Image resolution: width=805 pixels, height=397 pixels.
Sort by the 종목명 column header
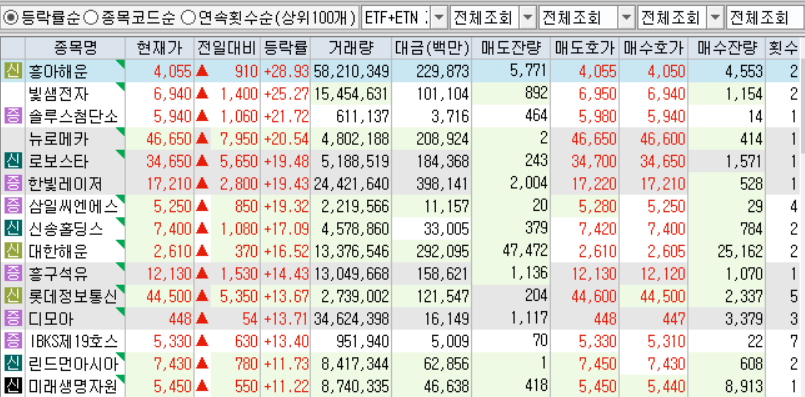click(75, 48)
